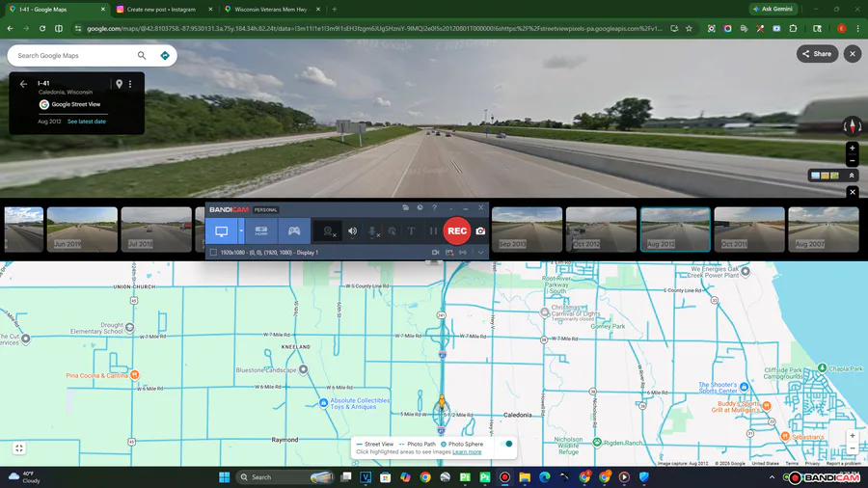Select the Oct 2011 Street View thumbnail

point(749,230)
